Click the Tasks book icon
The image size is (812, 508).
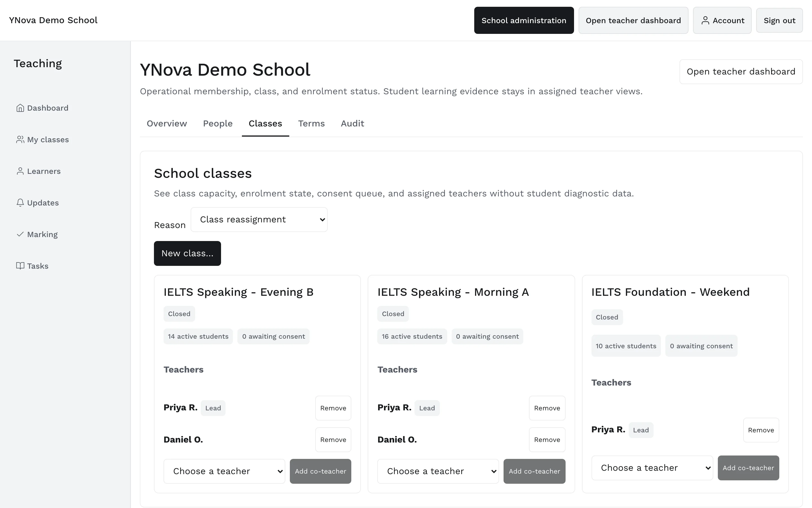(x=20, y=266)
